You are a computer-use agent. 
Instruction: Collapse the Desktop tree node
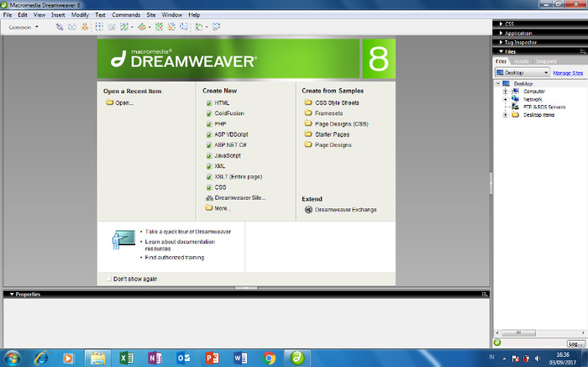[x=498, y=84]
